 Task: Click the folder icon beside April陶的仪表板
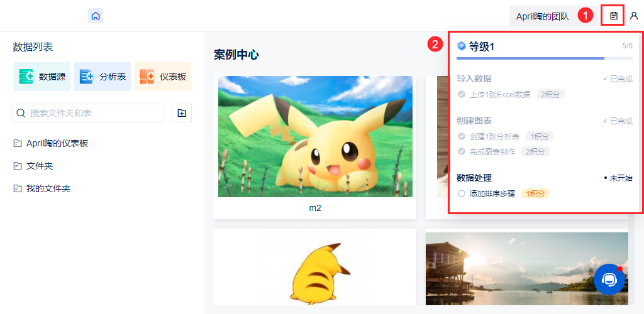click(x=17, y=143)
